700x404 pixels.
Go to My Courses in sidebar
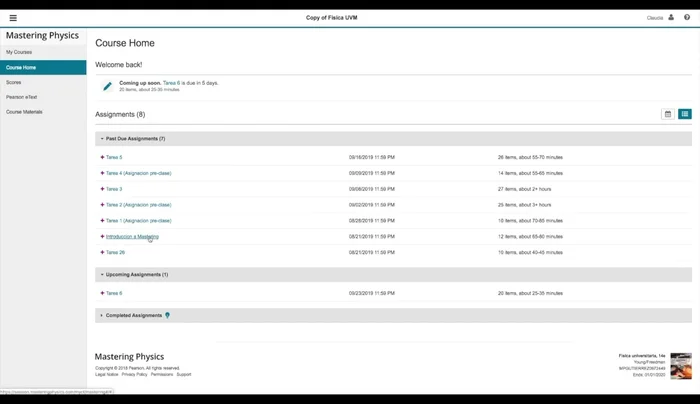click(19, 52)
